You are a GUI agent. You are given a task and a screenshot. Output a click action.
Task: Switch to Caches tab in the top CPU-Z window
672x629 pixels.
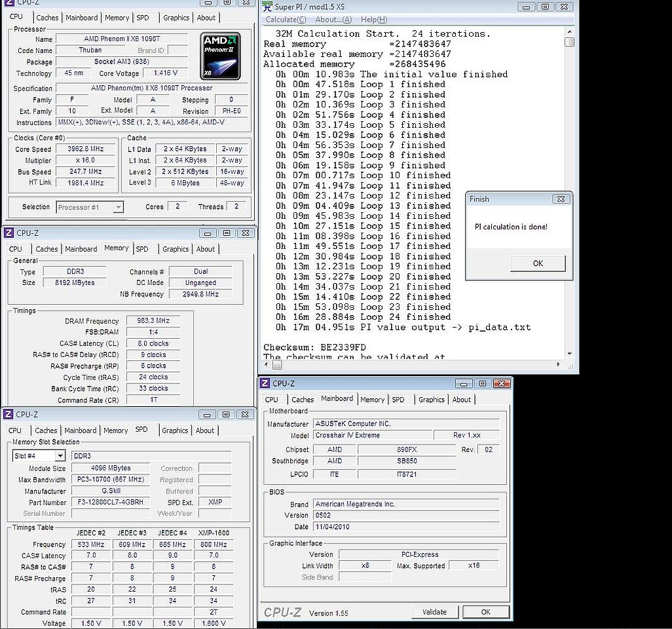tap(47, 18)
